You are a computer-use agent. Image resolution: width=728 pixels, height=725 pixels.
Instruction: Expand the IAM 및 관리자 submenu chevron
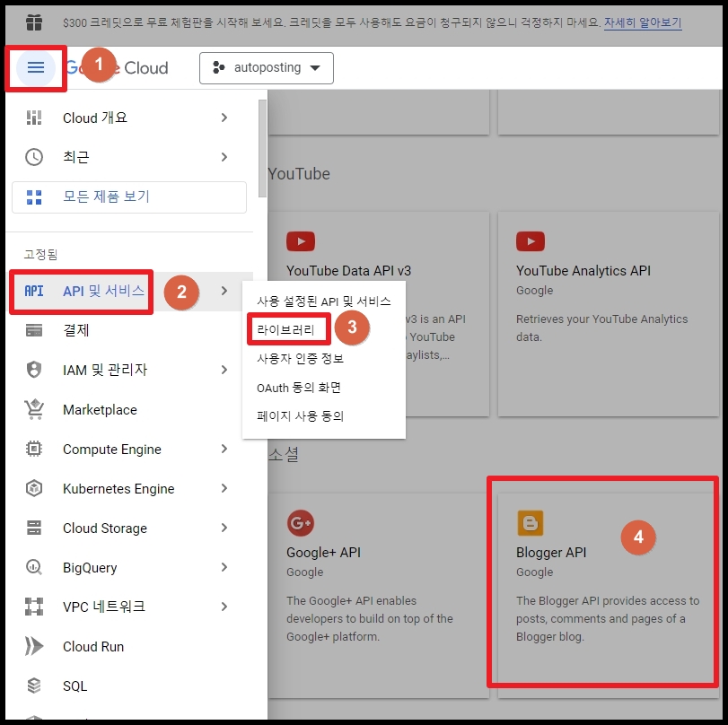pos(224,370)
